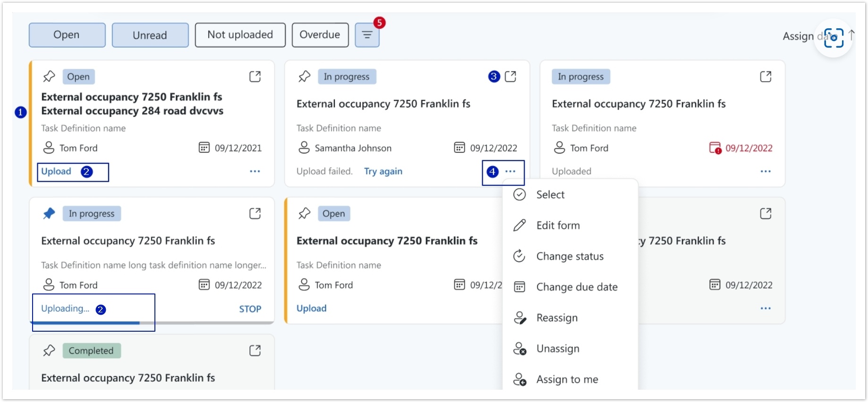
Task: Open the Completed task card externally
Action: (x=255, y=351)
